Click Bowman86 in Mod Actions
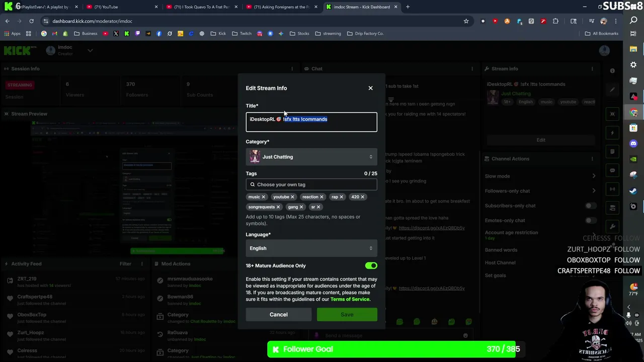 [x=180, y=297]
